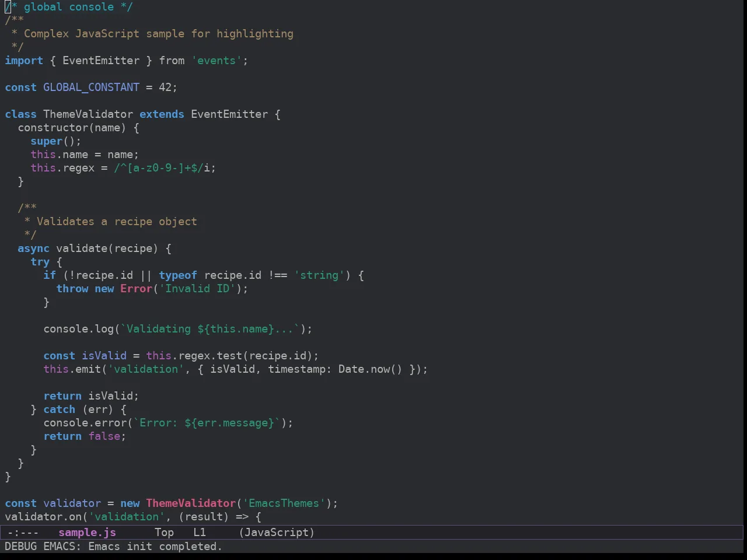Click the 'try' keyword
747x560 pixels.
tap(40, 262)
